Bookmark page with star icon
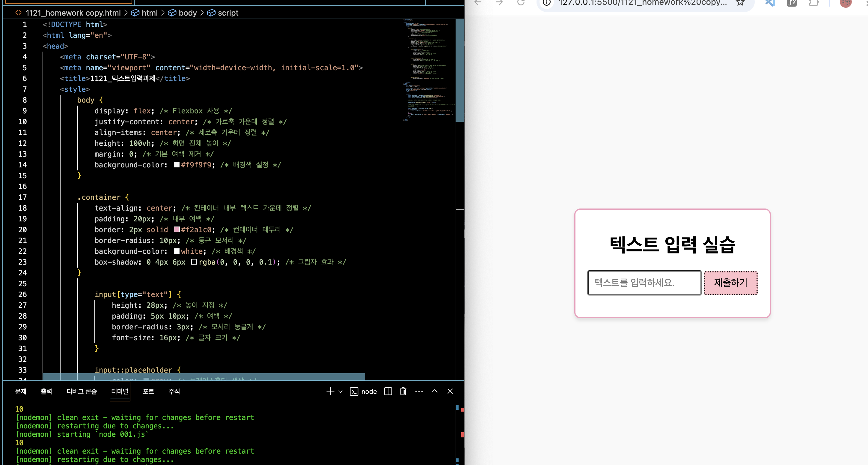 740,3
